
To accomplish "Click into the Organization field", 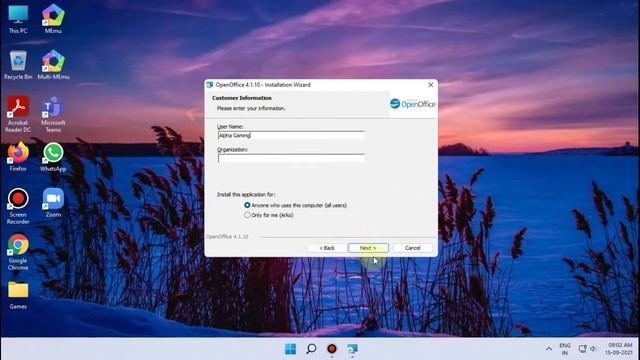I will click(291, 158).
